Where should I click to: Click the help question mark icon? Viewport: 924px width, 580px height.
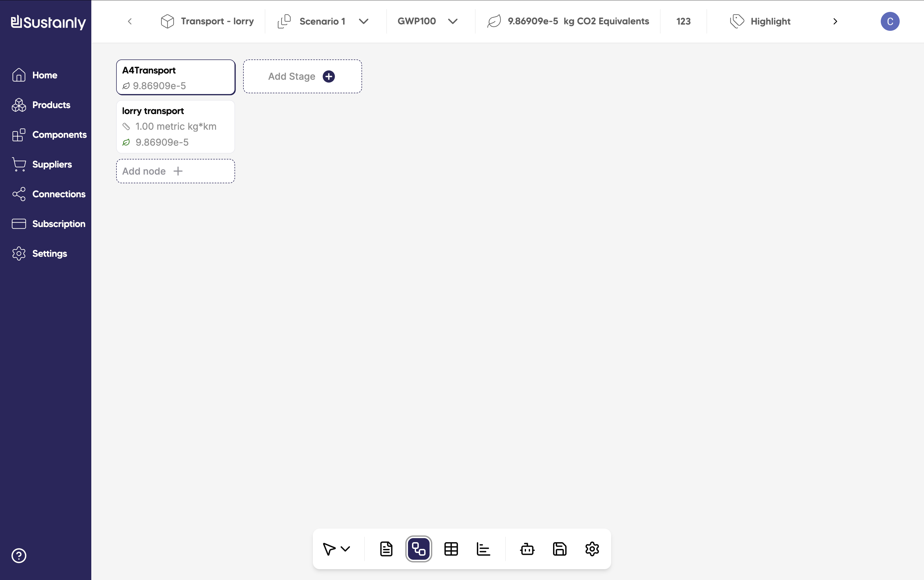19,555
